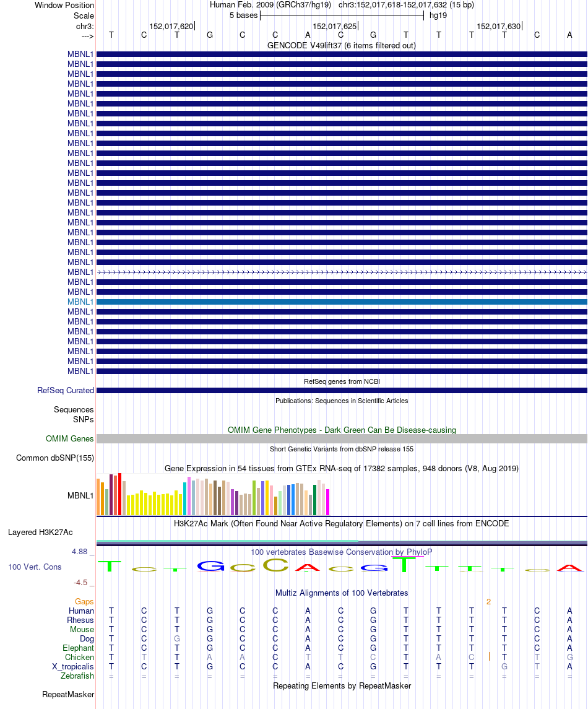Click the chr3: label
588x709 pixels.
85,26
